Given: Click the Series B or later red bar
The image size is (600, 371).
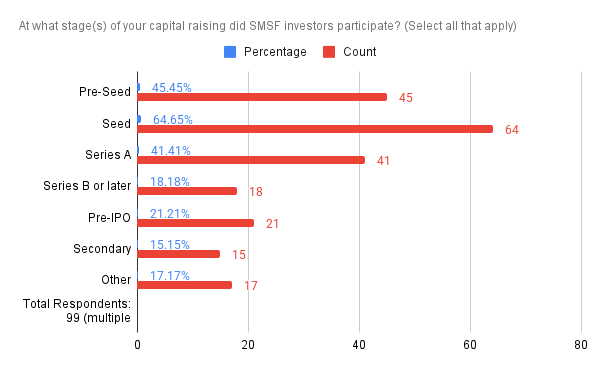Looking at the screenshot, I should pos(187,191).
